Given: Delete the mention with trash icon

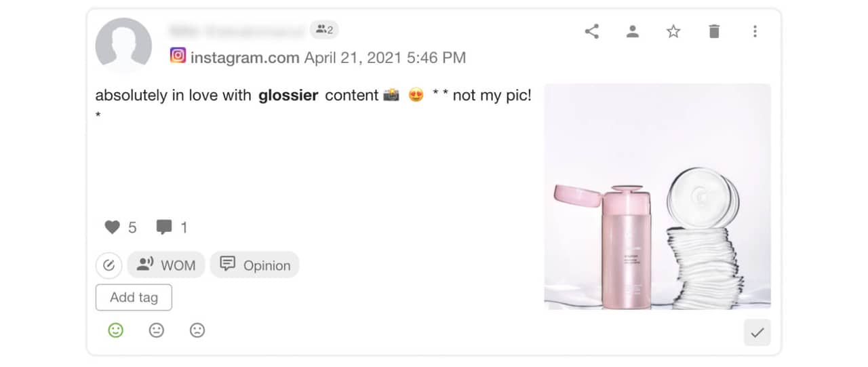Looking at the screenshot, I should [714, 31].
